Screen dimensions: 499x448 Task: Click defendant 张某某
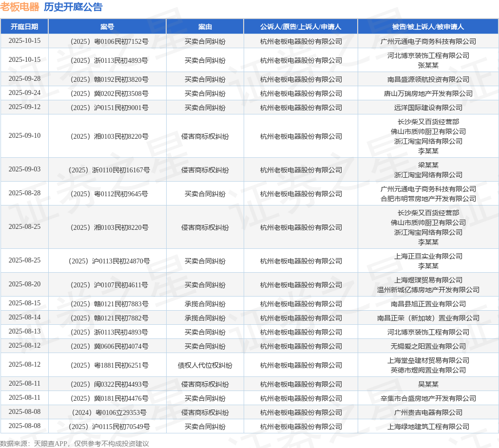[428, 66]
